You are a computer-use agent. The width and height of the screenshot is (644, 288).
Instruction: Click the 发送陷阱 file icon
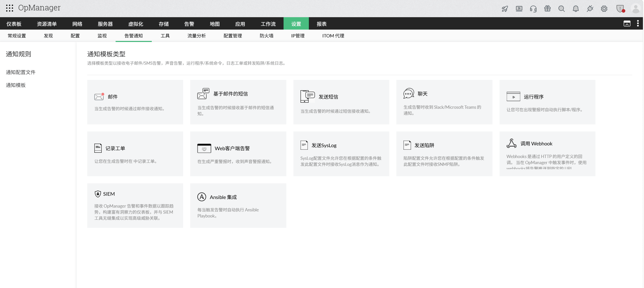click(x=407, y=145)
